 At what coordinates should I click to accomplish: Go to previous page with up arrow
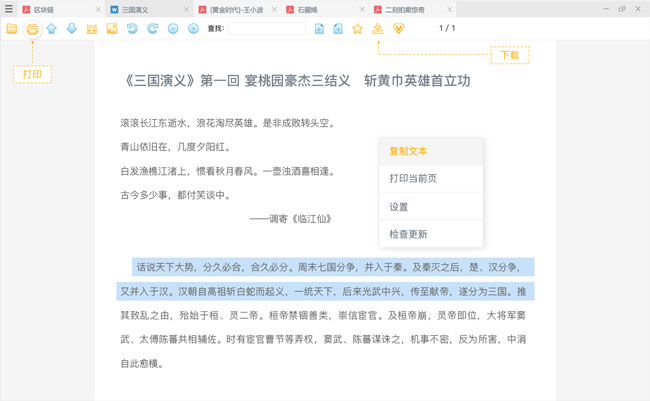[52, 29]
